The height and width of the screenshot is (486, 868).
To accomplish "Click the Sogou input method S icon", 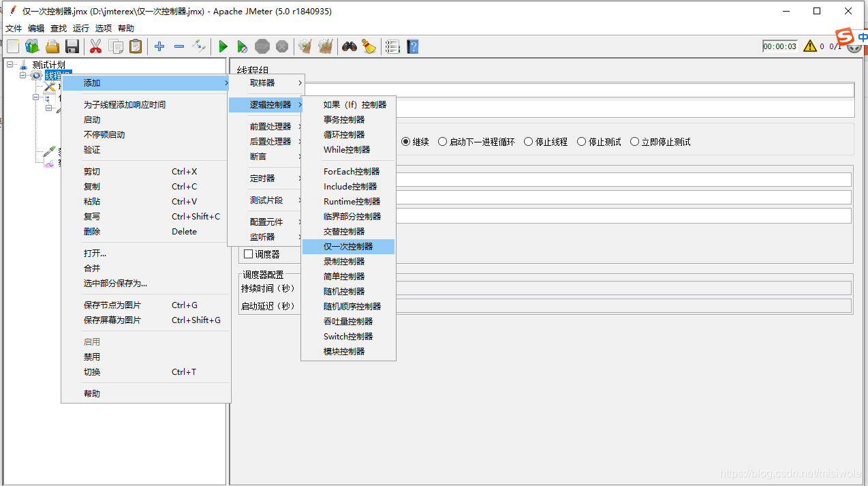I will (845, 37).
